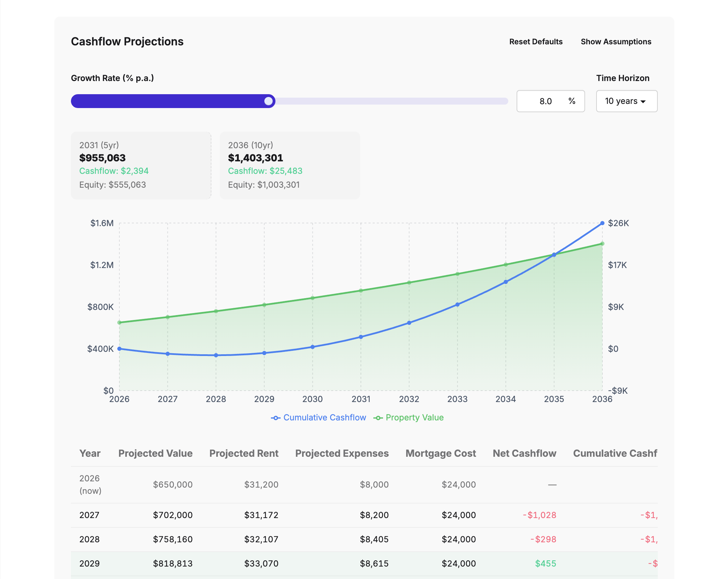Screen dimensions: 728x579
Task: Click the 2035 crossover data point on chart
Action: [x=554, y=255]
